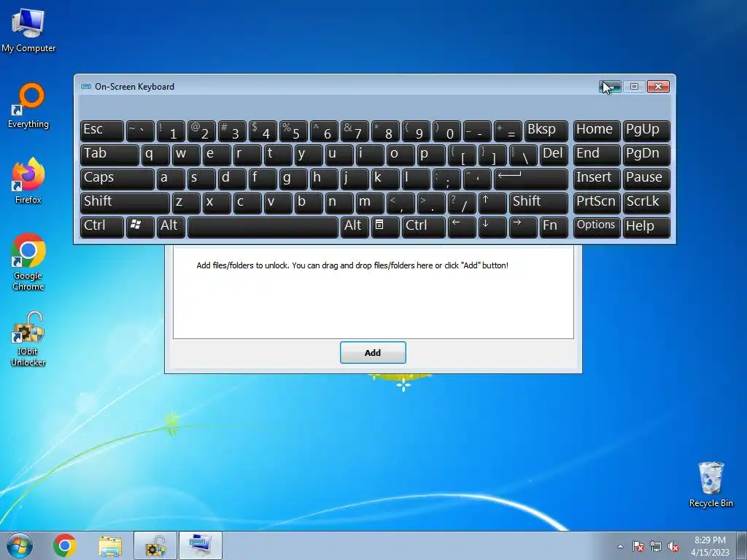
Task: Click the muted volume tray icon
Action: [x=673, y=547]
